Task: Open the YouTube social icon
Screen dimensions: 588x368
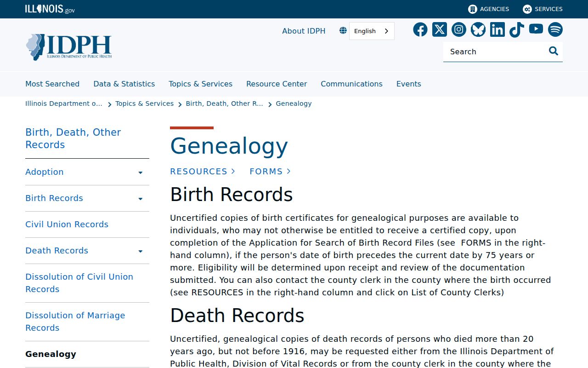Action: (536, 29)
